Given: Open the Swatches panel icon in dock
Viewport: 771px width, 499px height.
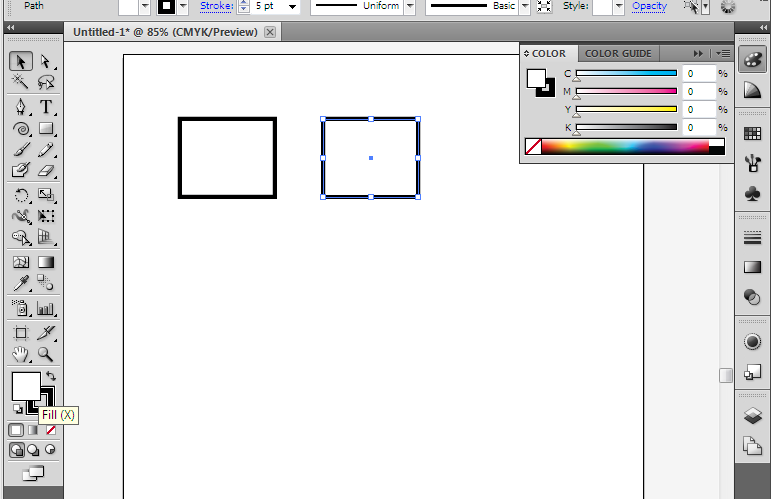Looking at the screenshot, I should pyautogui.click(x=752, y=133).
